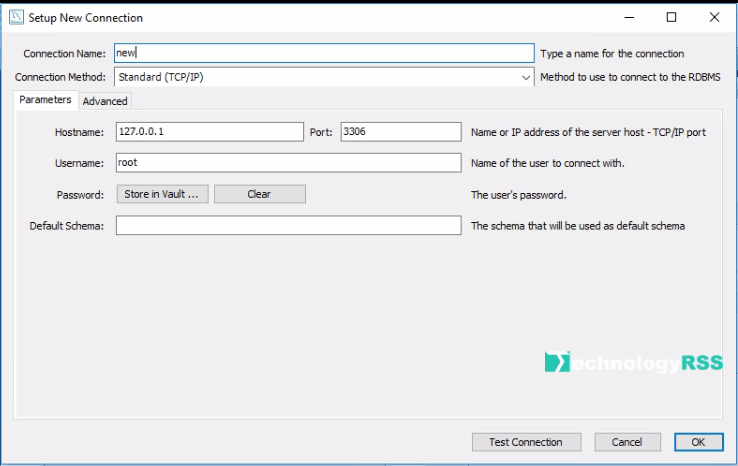Click the Password label text
Screen dimensions: 738x466
tap(80, 195)
